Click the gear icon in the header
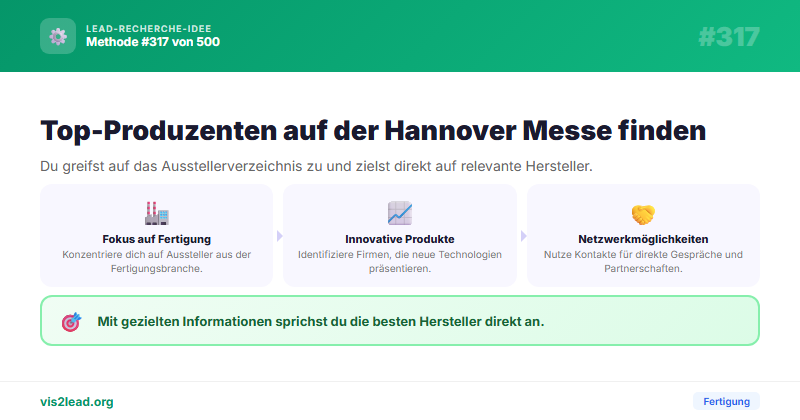This screenshot has height=420, width=800. pos(58,36)
